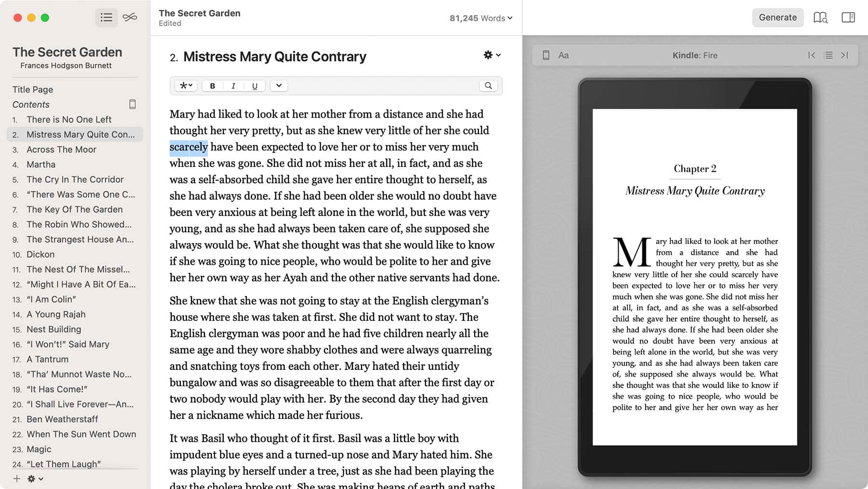Open the reading preview book icon

[x=820, y=17]
